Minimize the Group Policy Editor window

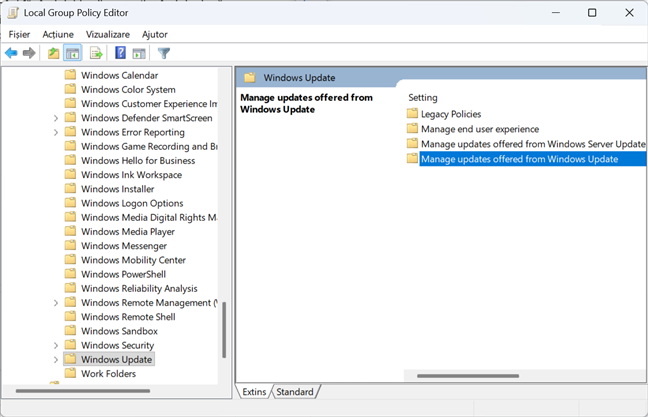[556, 13]
